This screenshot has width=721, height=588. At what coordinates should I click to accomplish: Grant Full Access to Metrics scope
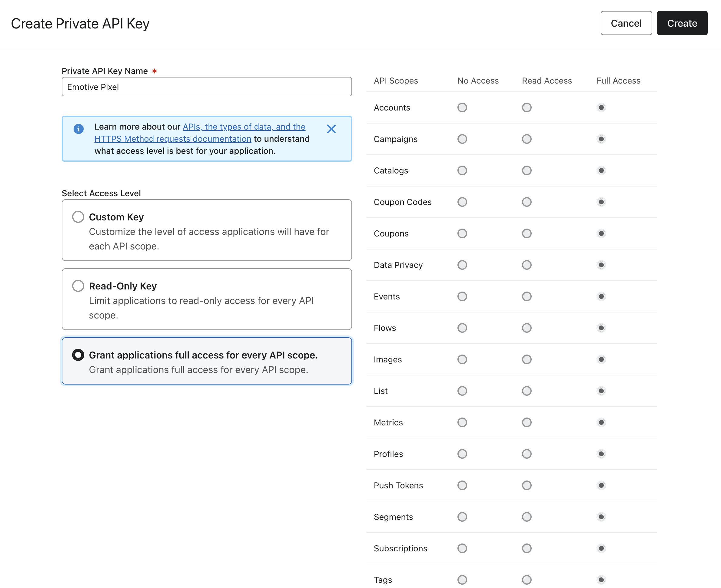(x=601, y=422)
